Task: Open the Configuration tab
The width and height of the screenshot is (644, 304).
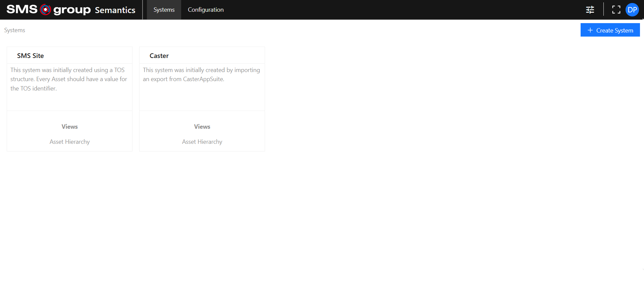Action: 206,10
